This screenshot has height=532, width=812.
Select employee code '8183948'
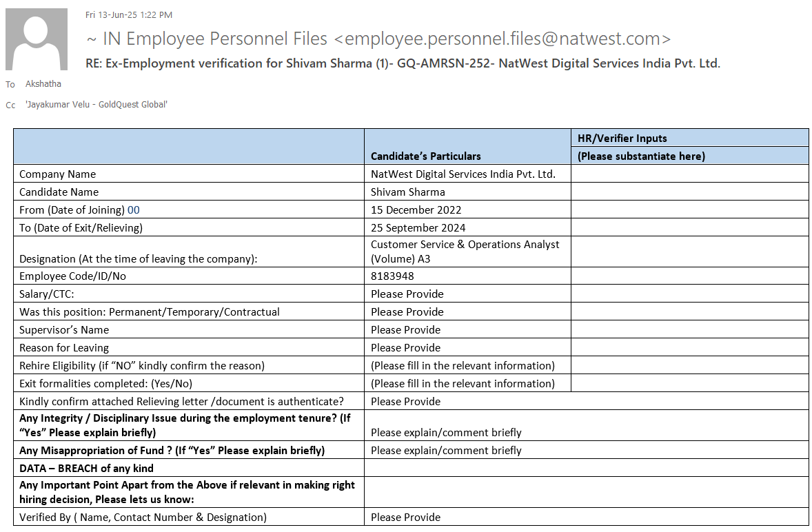[x=392, y=276]
